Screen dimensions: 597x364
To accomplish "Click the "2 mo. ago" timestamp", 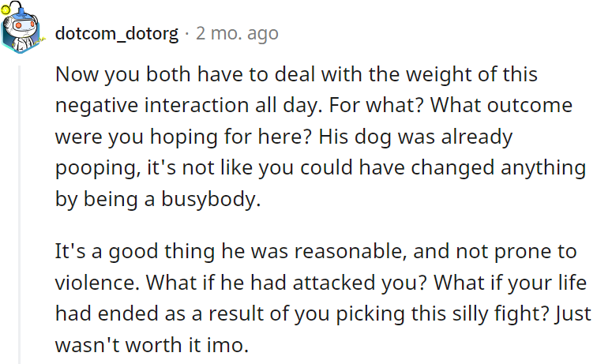I will [x=237, y=34].
